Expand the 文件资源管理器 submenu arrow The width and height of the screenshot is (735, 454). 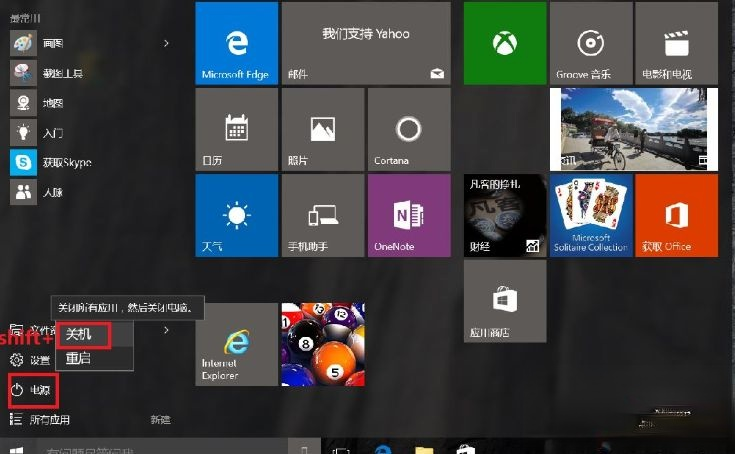click(166, 330)
